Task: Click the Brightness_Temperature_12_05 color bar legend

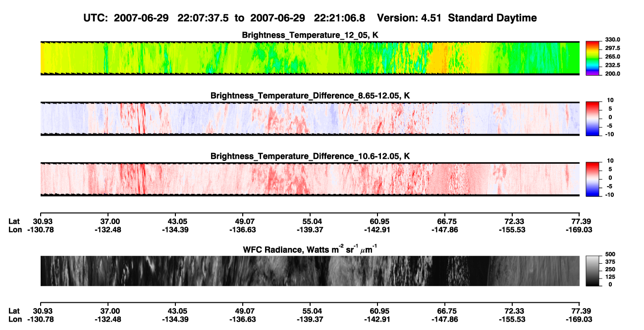Action: coord(593,58)
